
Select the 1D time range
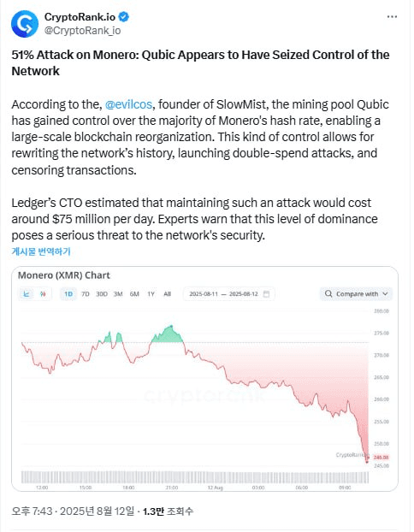(68, 294)
